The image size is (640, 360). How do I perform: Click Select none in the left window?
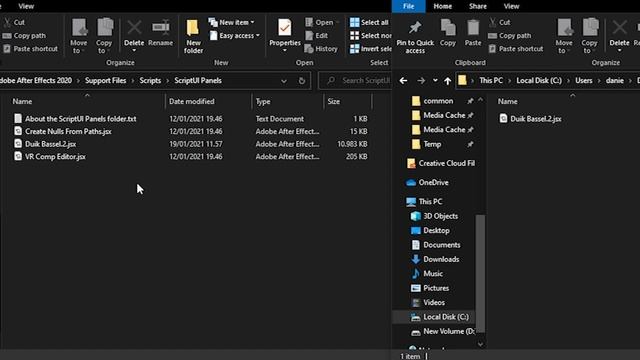(371, 36)
